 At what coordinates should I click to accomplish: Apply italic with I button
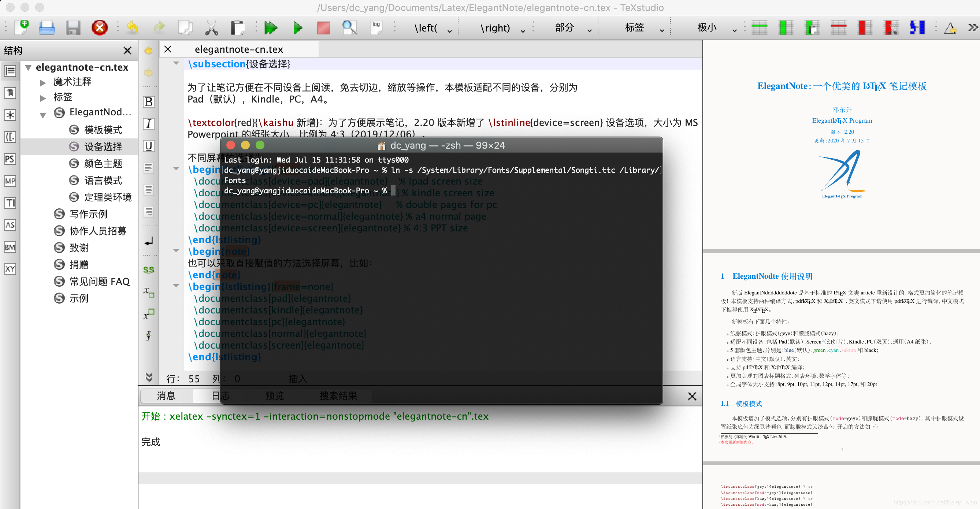point(149,124)
